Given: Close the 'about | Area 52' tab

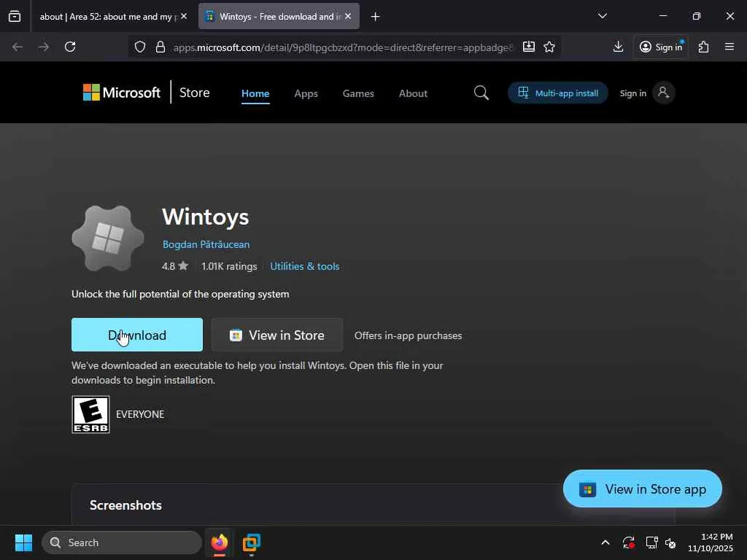Looking at the screenshot, I should [184, 16].
